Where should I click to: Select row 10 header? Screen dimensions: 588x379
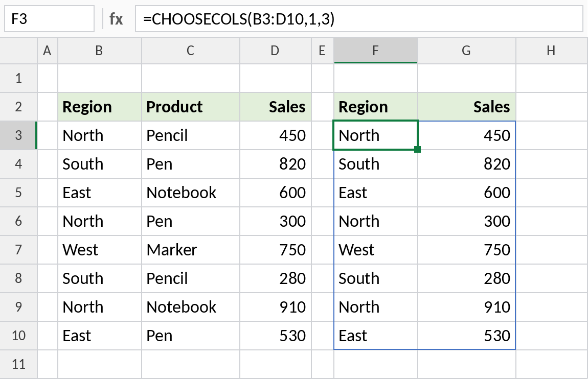coord(18,336)
